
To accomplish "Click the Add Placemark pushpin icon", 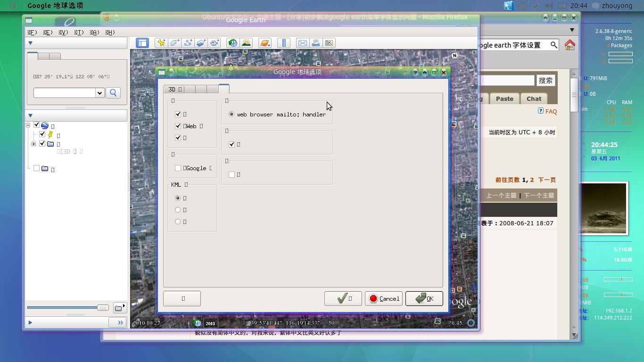I will click(x=161, y=43).
